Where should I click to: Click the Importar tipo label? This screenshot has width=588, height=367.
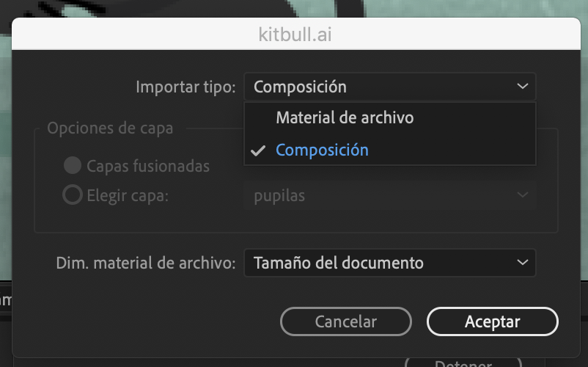pyautogui.click(x=185, y=87)
